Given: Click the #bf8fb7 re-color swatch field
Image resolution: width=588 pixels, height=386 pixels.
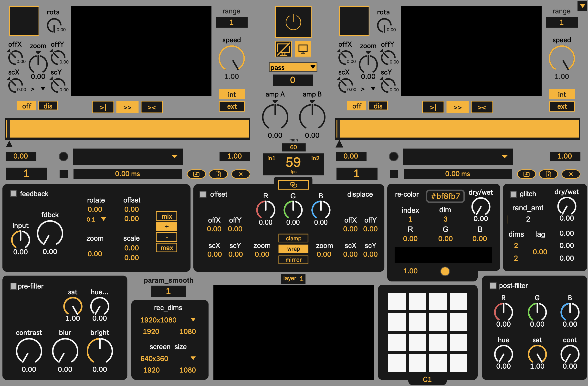Looking at the screenshot, I should (445, 196).
